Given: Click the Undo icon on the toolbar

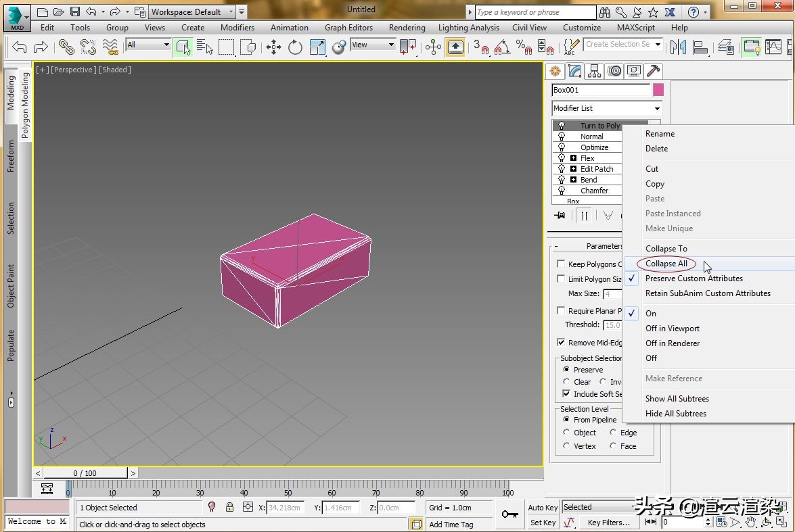Looking at the screenshot, I should pos(19,47).
